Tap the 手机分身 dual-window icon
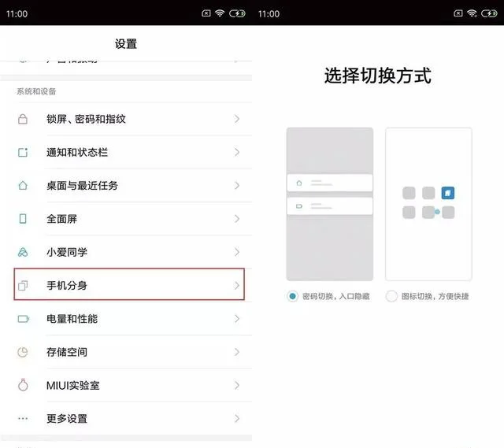Image resolution: width=504 pixels, height=448 pixels. (23, 285)
